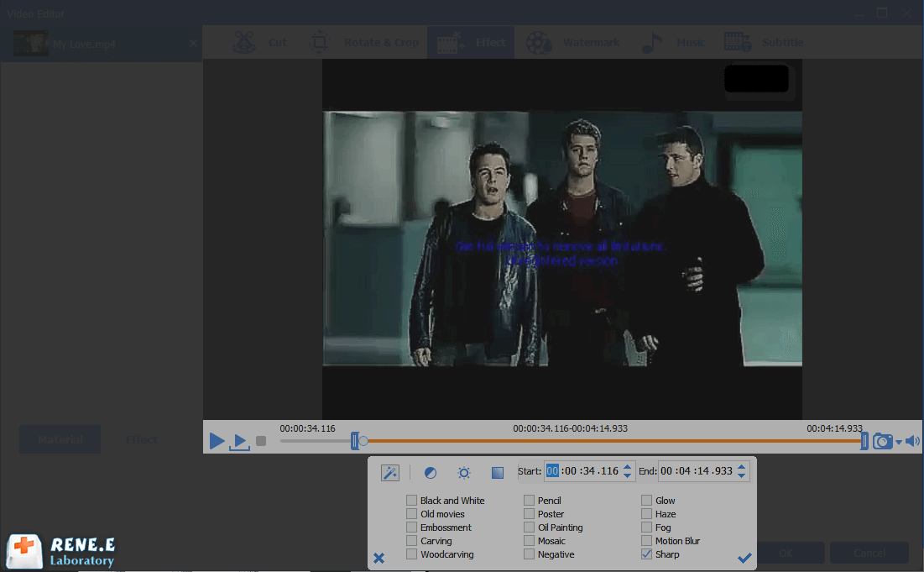The width and height of the screenshot is (924, 572).
Task: Decrease the End time with down arrow
Action: (742, 475)
